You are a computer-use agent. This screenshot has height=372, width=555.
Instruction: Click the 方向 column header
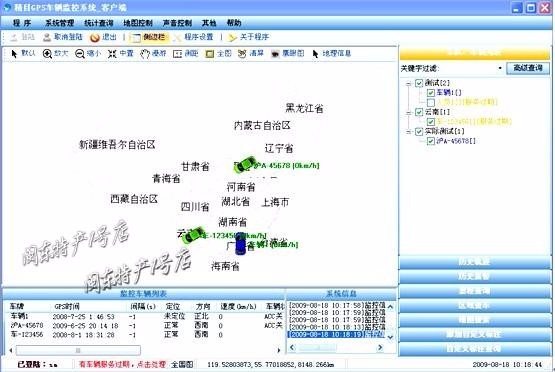coord(203,307)
